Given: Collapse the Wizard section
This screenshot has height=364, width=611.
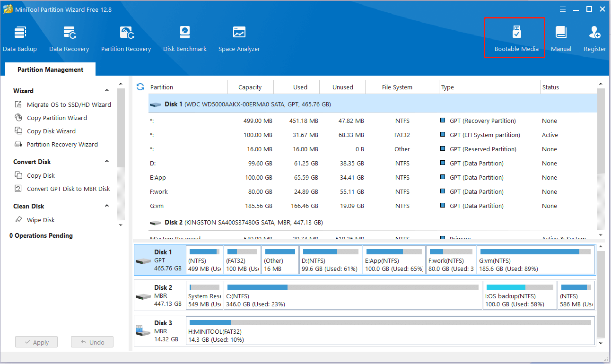Looking at the screenshot, I should point(107,91).
